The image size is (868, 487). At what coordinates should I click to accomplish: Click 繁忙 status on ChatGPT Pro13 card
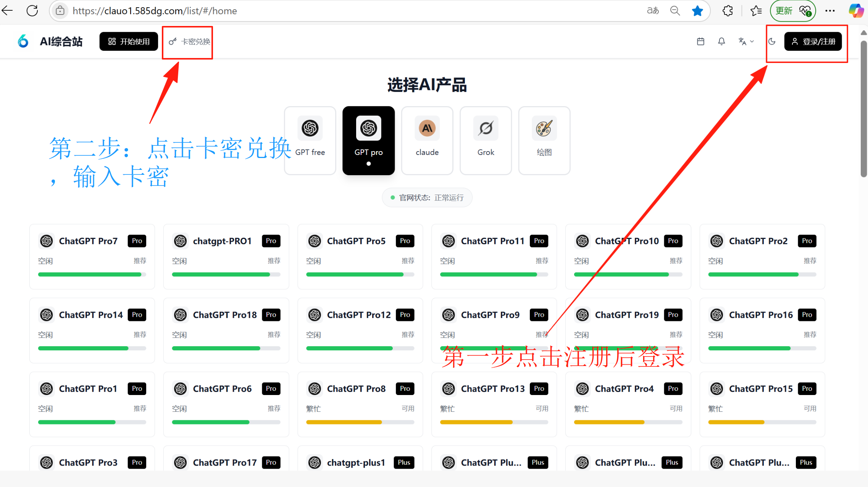coord(447,409)
